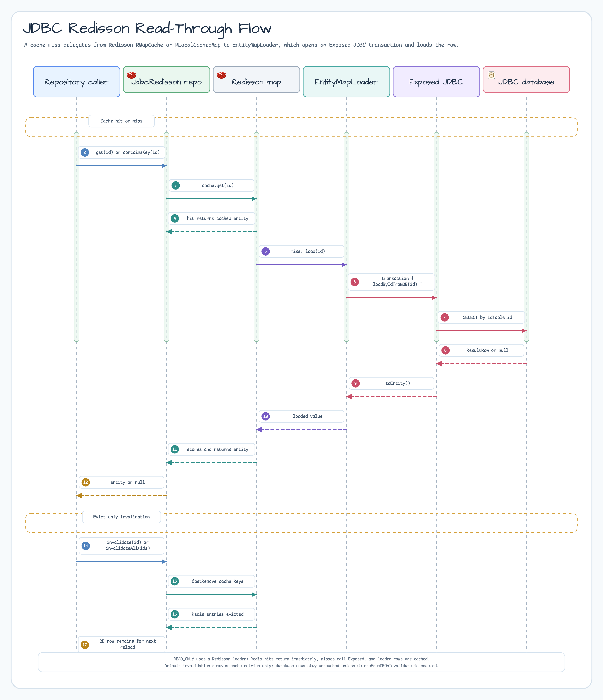Screen dimensions: 603x700
Task: Click the 'Redis entries evicted' label
Action: 218,614
